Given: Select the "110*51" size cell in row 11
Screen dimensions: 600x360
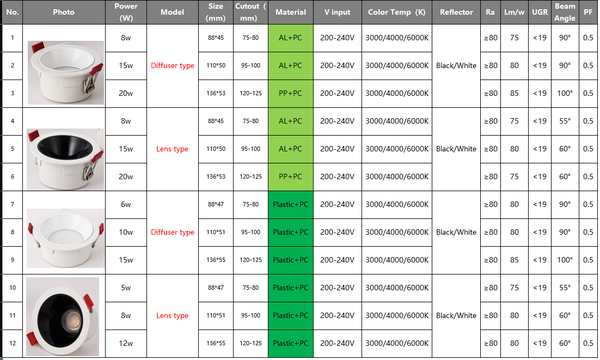Looking at the screenshot, I should [x=216, y=316].
